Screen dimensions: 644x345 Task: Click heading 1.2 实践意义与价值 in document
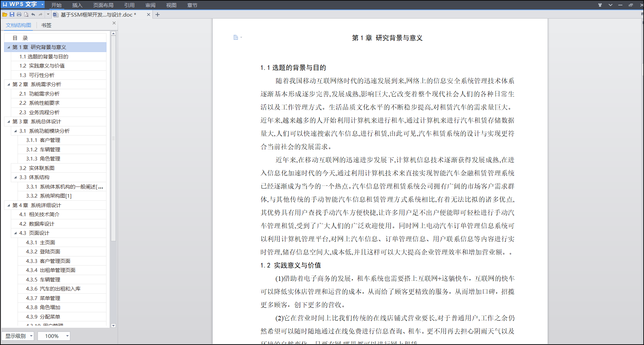click(291, 265)
